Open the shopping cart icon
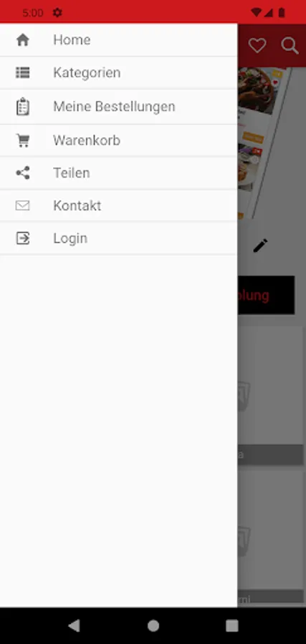This screenshot has width=306, height=644. click(x=23, y=140)
